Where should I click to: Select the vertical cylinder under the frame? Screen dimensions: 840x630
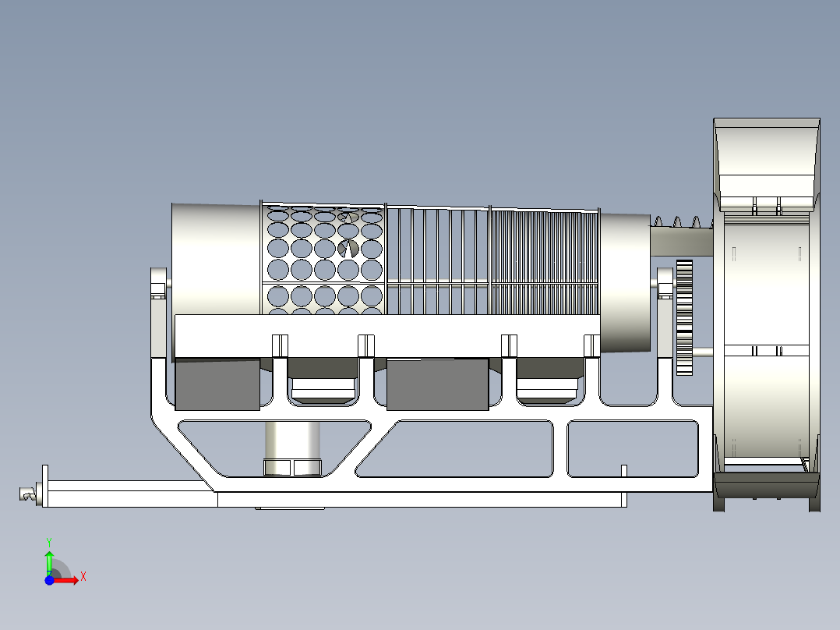tap(292, 448)
